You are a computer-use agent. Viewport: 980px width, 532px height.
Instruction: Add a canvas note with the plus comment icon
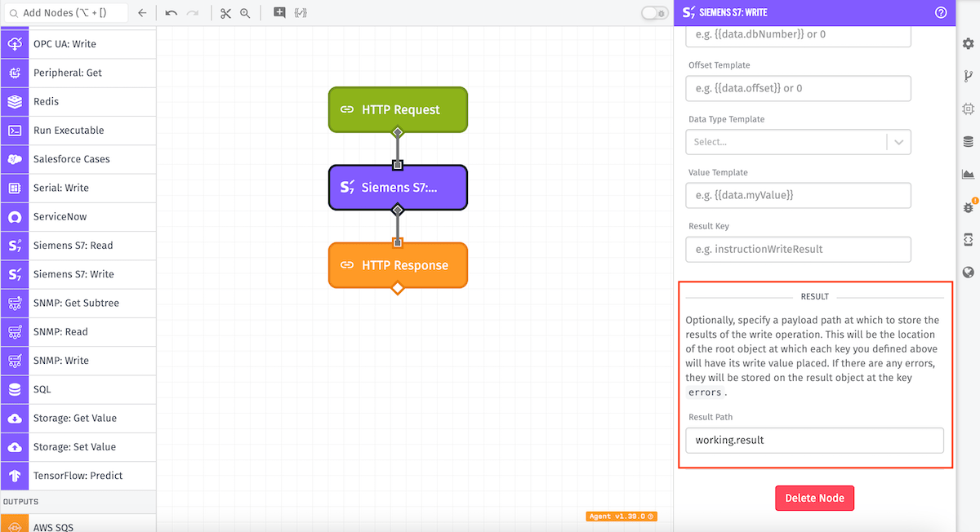[280, 13]
